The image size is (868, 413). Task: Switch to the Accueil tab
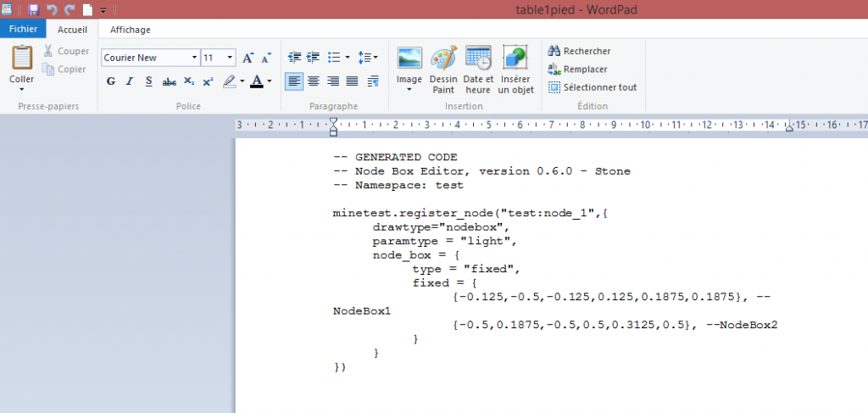(72, 30)
